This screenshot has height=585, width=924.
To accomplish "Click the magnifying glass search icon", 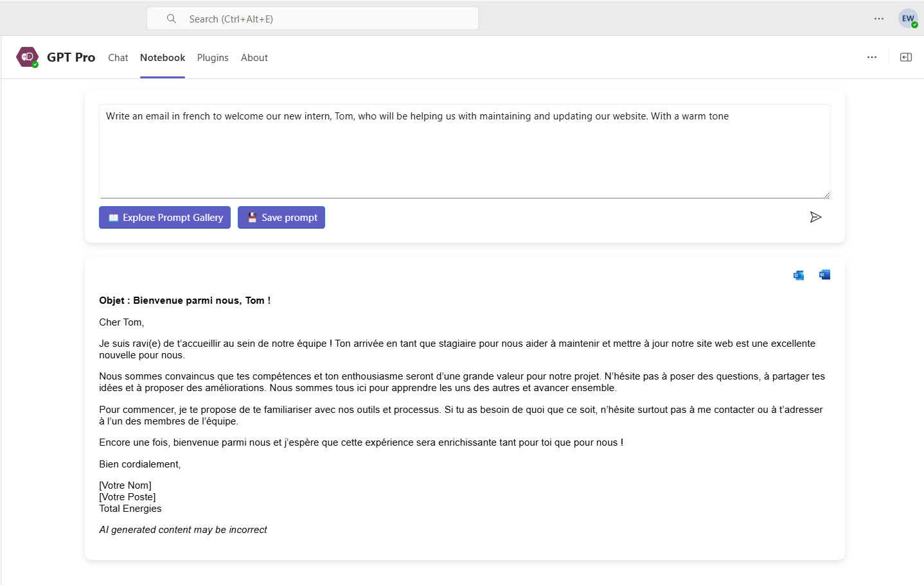I will click(172, 19).
